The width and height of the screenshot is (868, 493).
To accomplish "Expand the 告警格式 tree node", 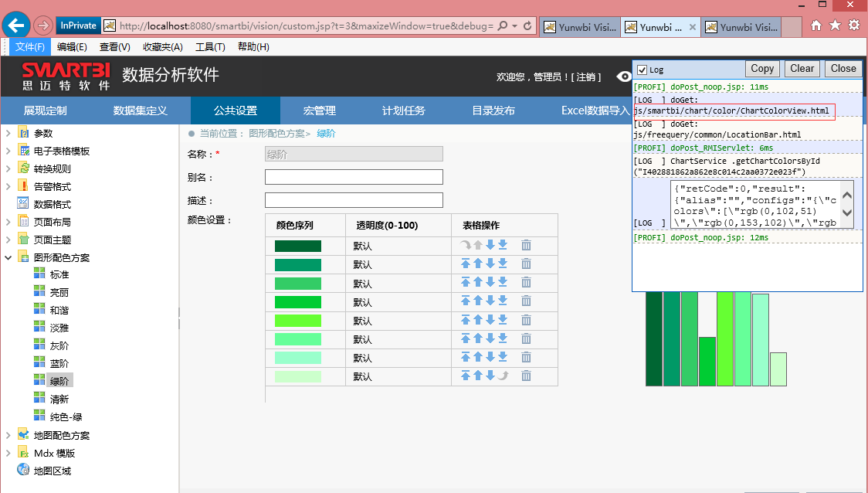I will coord(8,186).
